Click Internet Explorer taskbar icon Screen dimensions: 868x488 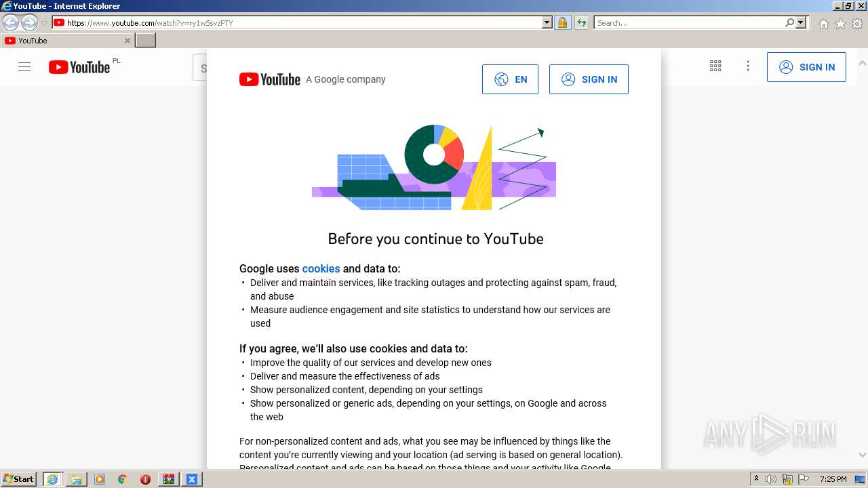(52, 479)
